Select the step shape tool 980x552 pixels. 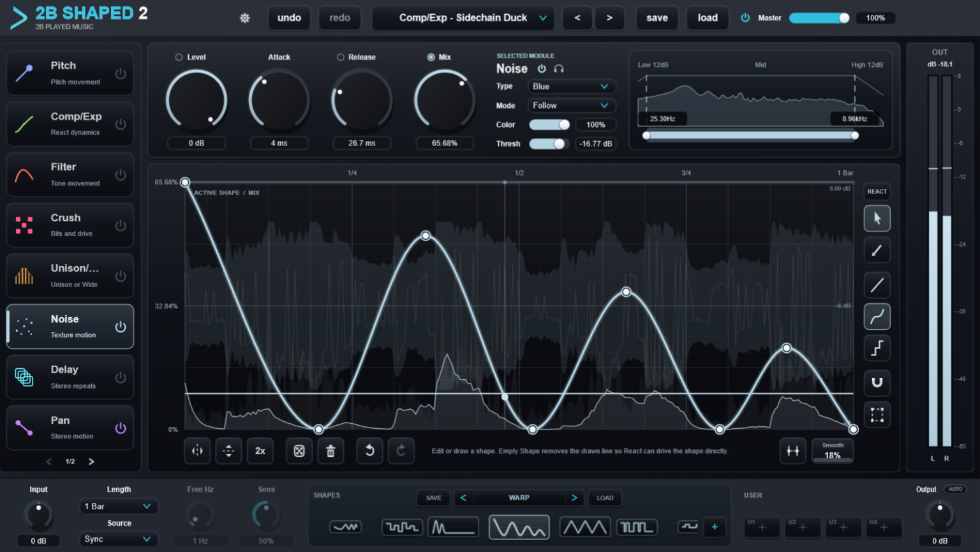point(877,348)
